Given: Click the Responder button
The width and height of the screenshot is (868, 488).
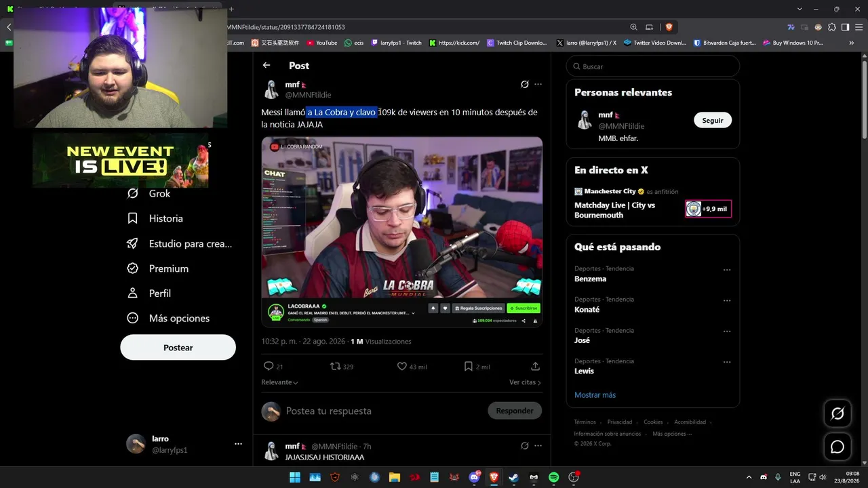Looking at the screenshot, I should point(515,410).
